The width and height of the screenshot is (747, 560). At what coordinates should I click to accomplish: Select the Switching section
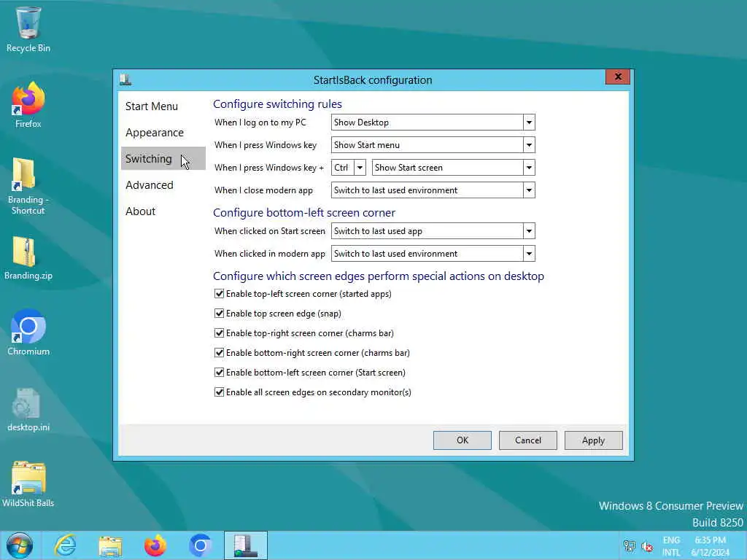pyautogui.click(x=163, y=158)
